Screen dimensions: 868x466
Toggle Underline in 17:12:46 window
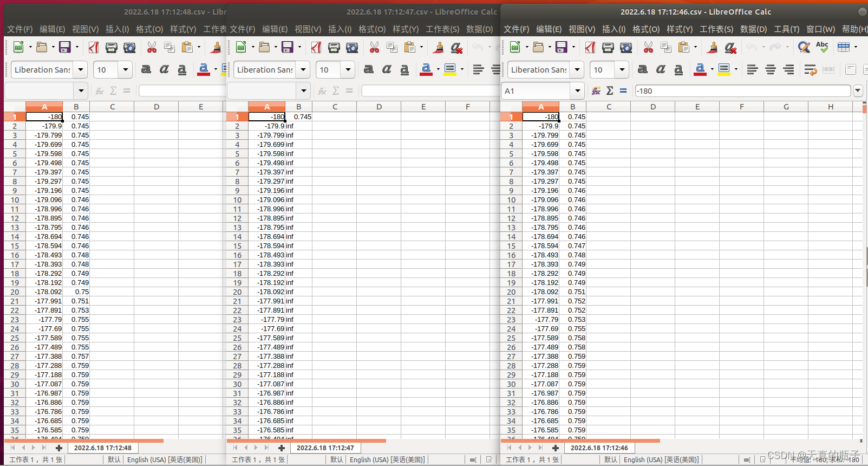click(678, 69)
